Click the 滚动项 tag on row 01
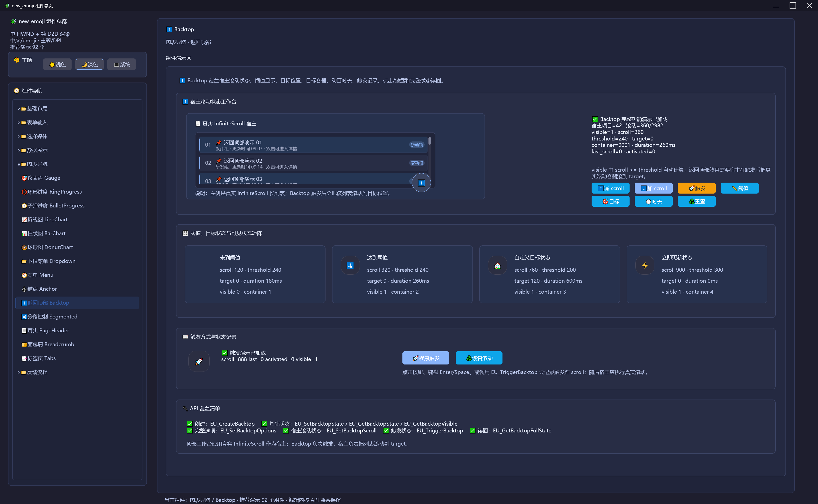 pyautogui.click(x=417, y=145)
